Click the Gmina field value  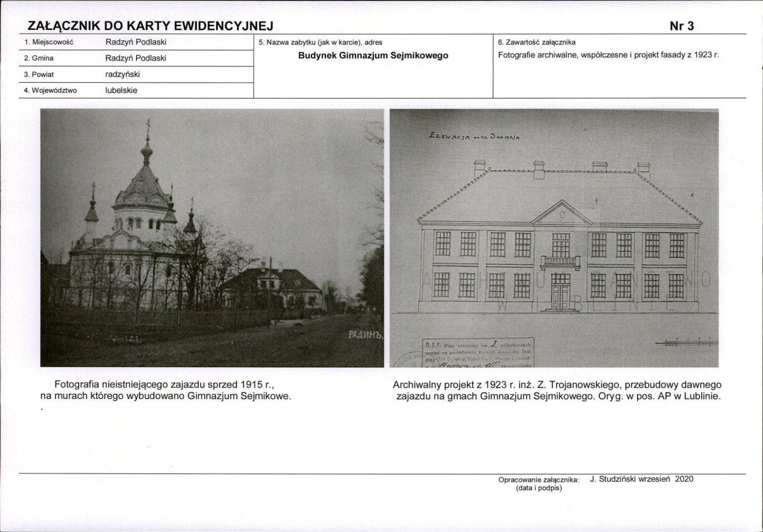tap(136, 58)
